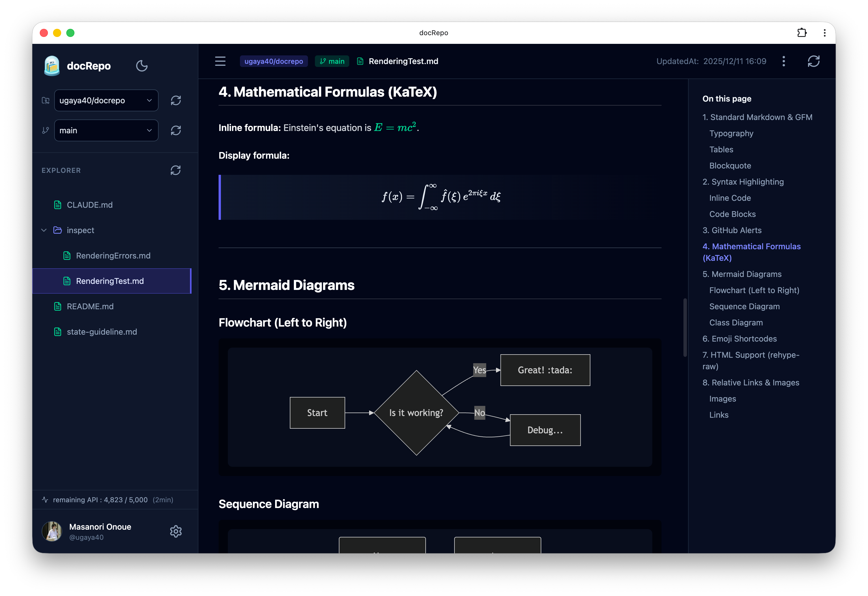Click the main branch badge in the breadcrumb
The image size is (868, 596).
(332, 61)
